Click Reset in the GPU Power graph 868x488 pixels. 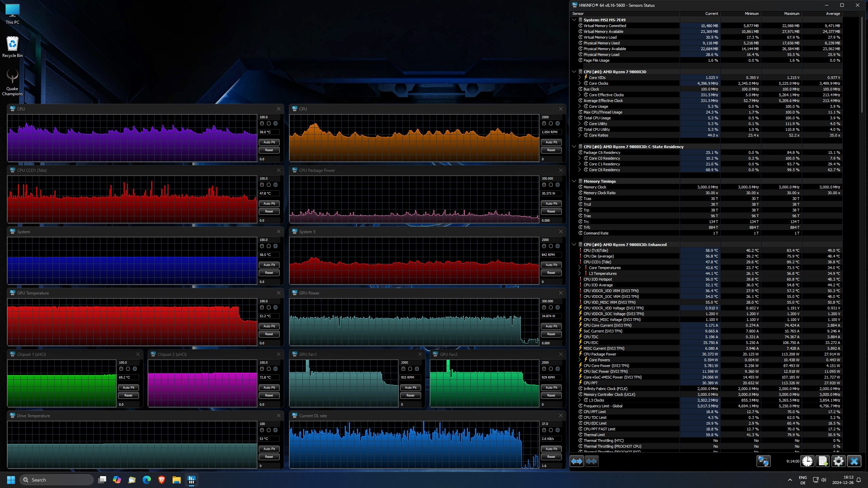coord(551,334)
